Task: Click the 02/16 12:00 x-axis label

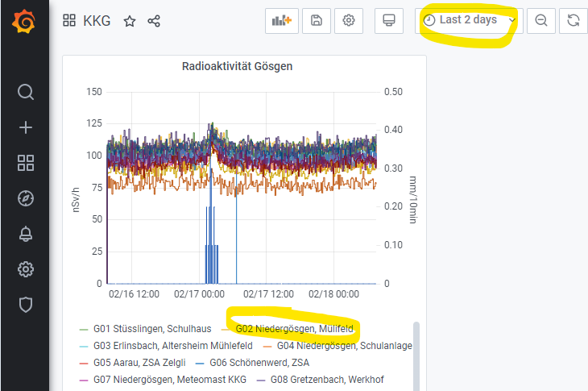Action: [x=134, y=294]
